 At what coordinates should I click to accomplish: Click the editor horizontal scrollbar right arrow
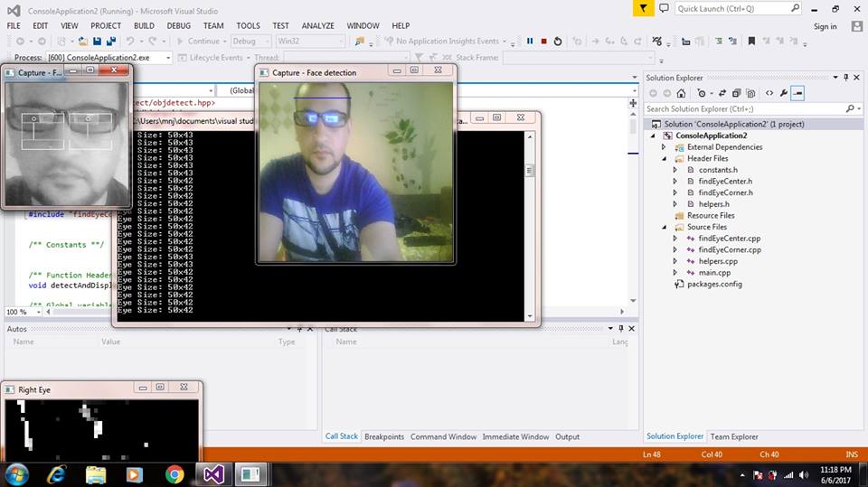click(622, 312)
